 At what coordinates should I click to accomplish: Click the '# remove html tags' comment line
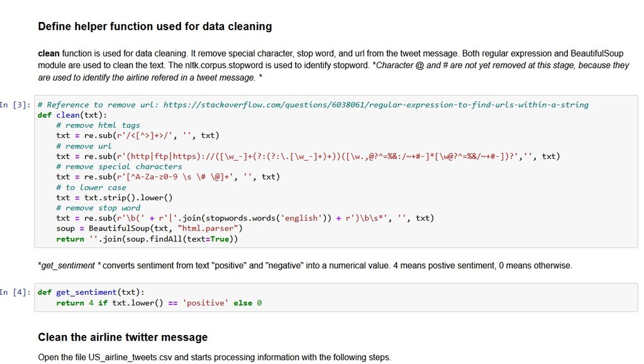coord(98,125)
